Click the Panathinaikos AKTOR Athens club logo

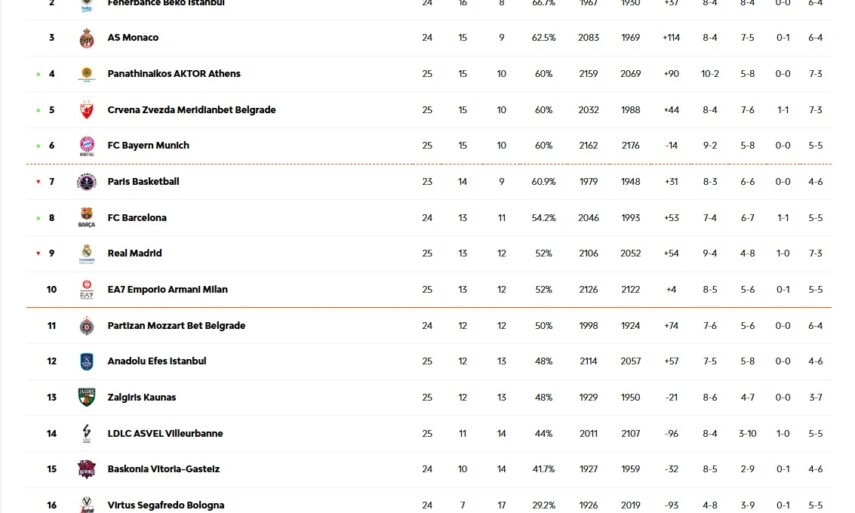pyautogui.click(x=87, y=74)
